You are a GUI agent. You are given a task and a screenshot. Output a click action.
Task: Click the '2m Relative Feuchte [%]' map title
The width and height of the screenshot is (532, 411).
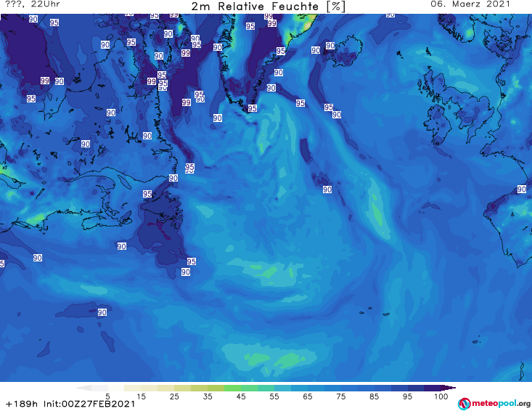[268, 7]
